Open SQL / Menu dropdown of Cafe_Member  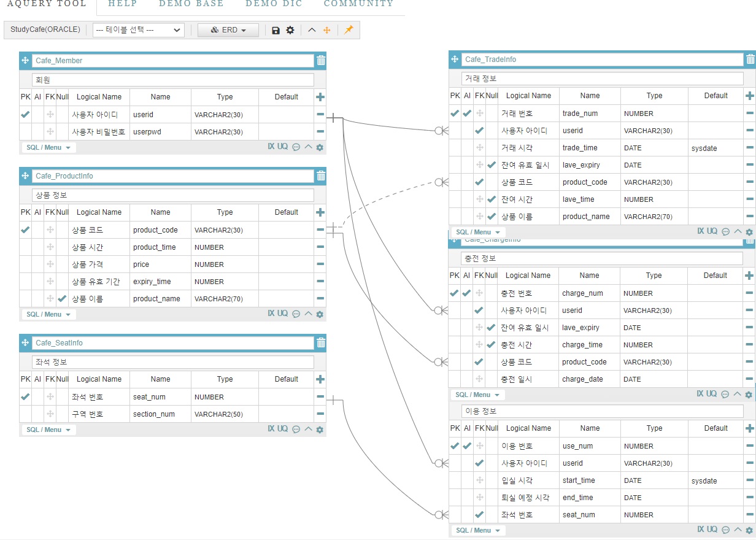(48, 147)
